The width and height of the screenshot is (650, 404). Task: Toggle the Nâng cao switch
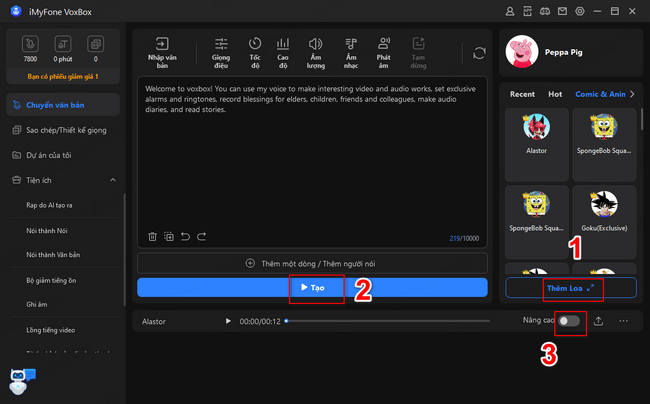[x=569, y=321]
